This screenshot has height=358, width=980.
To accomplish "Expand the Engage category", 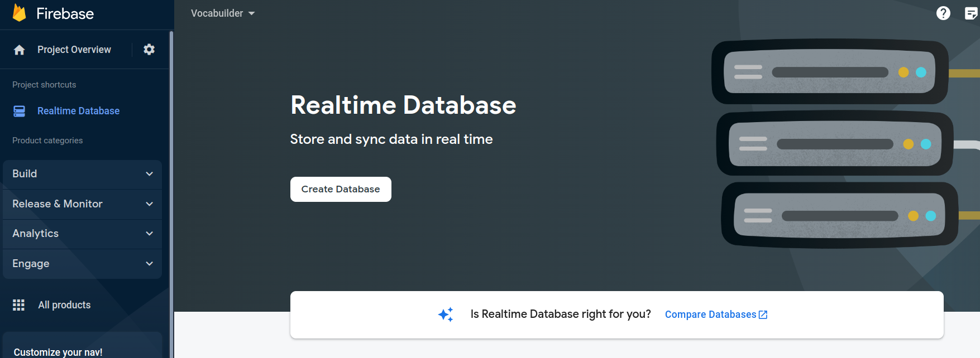I will click(x=82, y=264).
